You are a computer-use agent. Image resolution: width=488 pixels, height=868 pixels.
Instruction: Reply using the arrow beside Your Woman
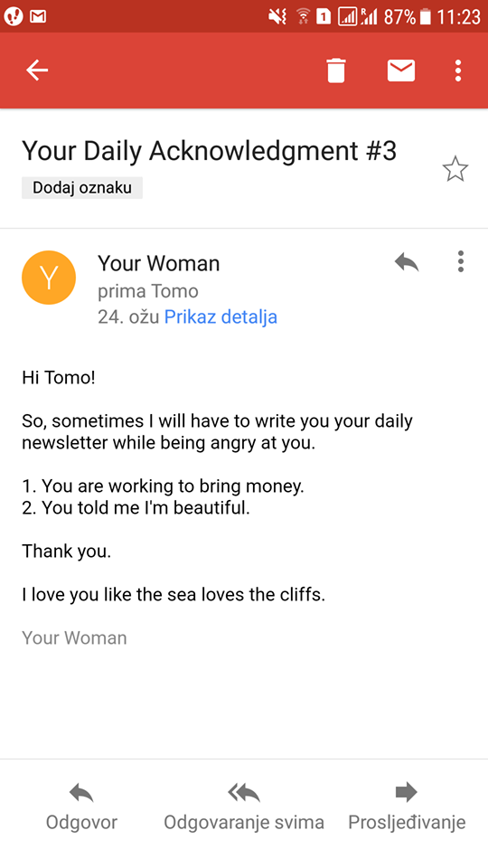pos(407,262)
